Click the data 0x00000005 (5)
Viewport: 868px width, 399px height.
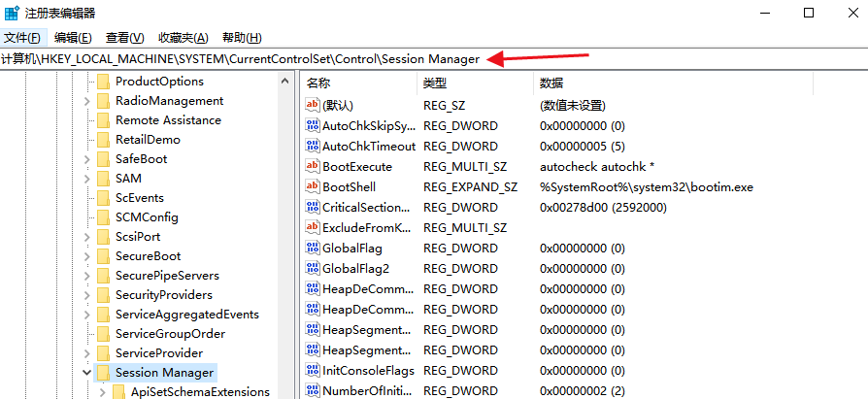pos(583,146)
